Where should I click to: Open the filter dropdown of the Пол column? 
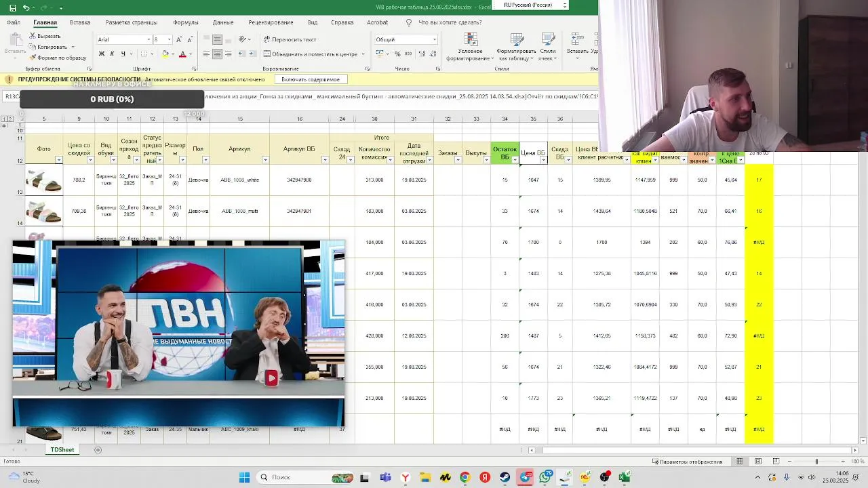tap(205, 160)
